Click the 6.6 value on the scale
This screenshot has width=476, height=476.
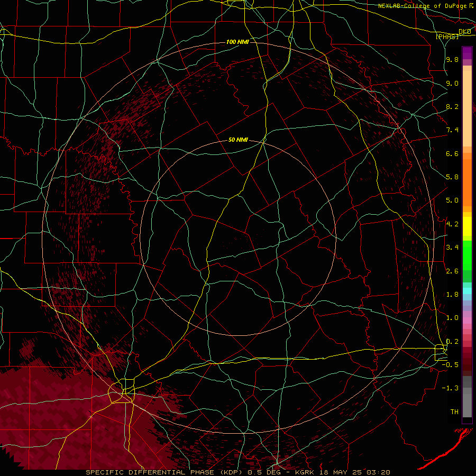pos(452,153)
